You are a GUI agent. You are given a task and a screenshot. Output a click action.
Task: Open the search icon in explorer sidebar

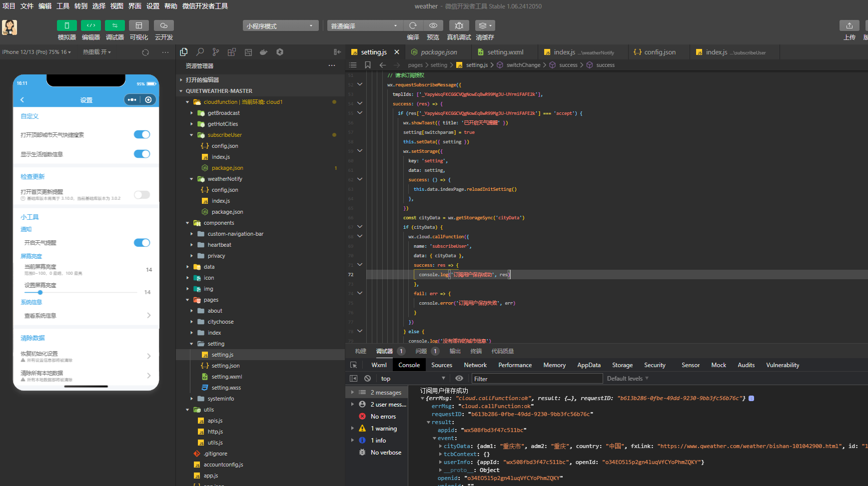pos(200,52)
